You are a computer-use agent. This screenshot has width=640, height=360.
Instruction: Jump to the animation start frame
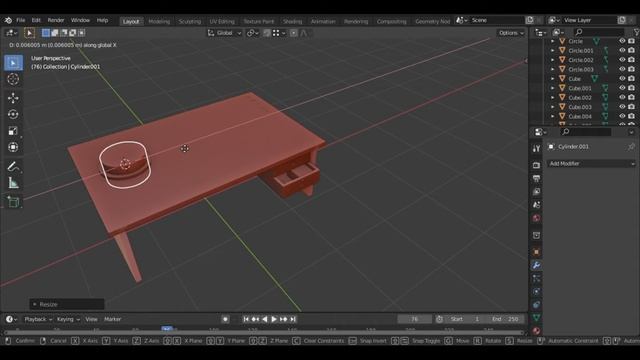click(246, 319)
